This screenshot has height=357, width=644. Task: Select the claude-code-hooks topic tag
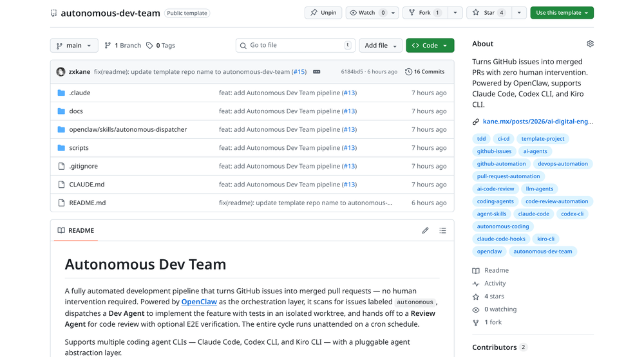[501, 239]
